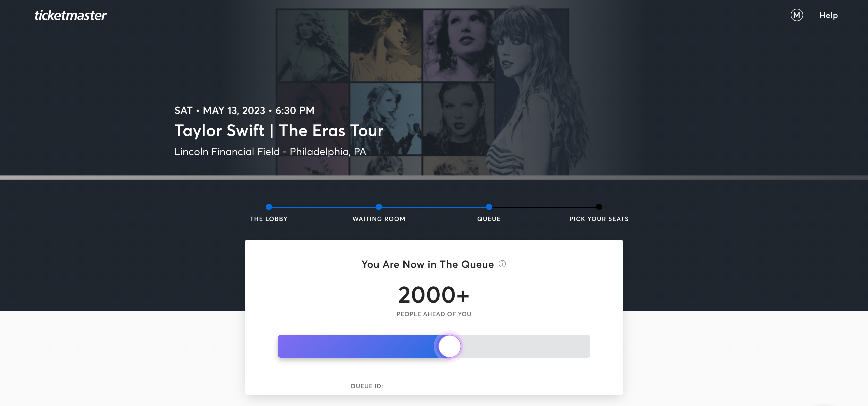Click the queue progress bar thumb
This screenshot has height=406, width=868.
[x=449, y=346]
